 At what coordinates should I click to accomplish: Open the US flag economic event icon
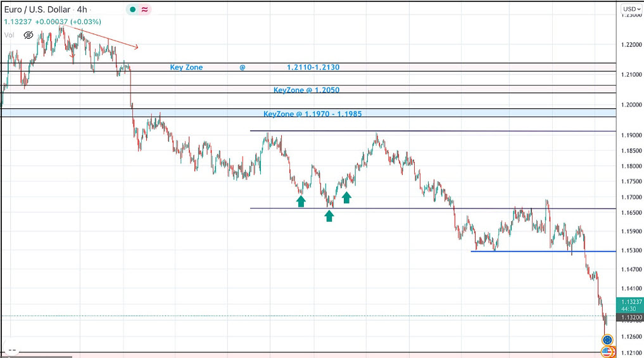[x=608, y=351]
